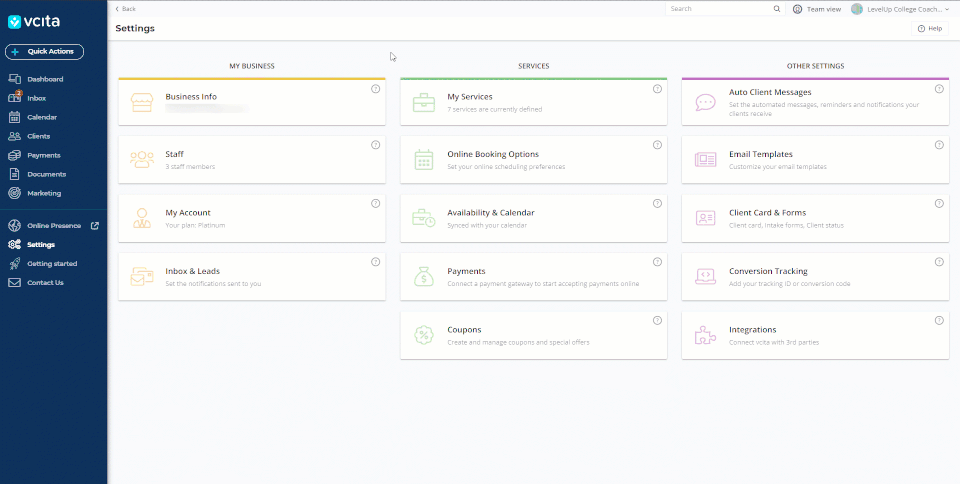The height and width of the screenshot is (484, 960).
Task: Click the Client Card & Forms ID icon
Action: 705,218
